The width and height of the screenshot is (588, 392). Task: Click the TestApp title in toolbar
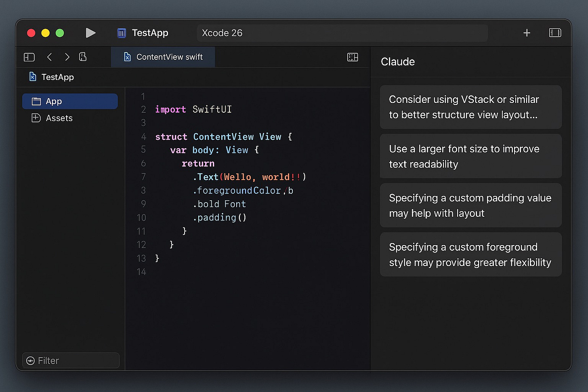pyautogui.click(x=150, y=33)
